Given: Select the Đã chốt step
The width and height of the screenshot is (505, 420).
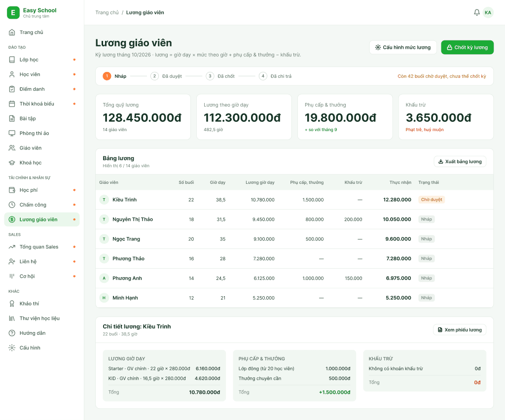Looking at the screenshot, I should (220, 76).
